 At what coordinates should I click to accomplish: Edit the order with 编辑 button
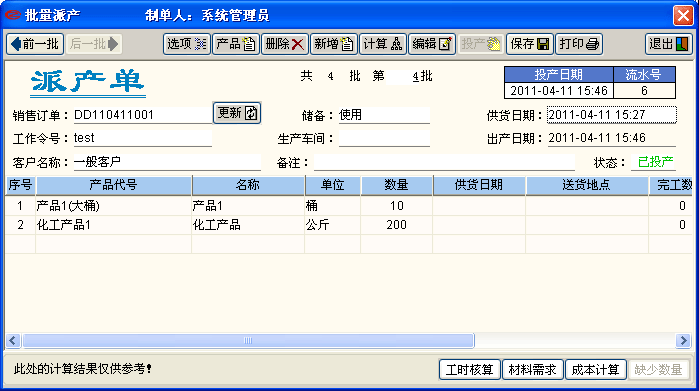(432, 44)
